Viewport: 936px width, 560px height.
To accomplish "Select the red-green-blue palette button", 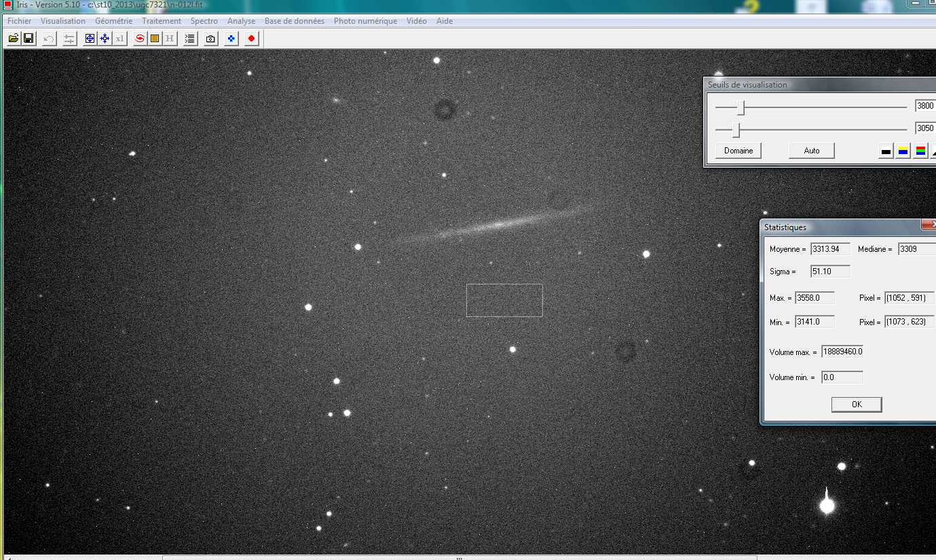I will click(920, 151).
